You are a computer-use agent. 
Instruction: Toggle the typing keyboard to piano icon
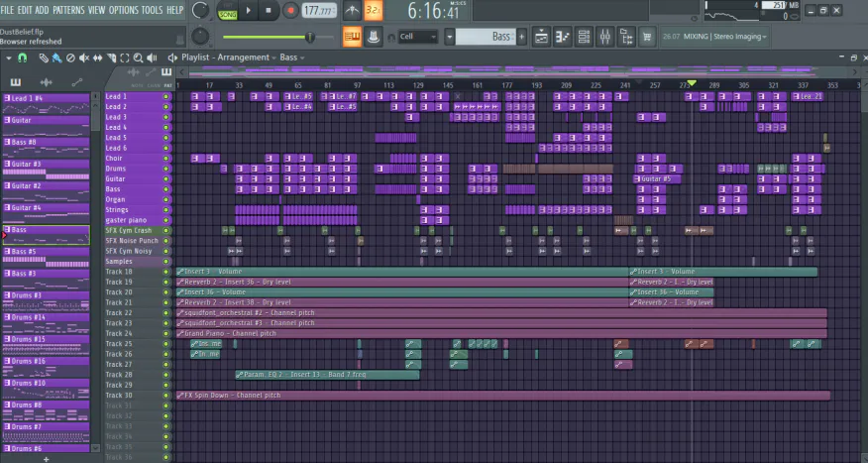352,37
